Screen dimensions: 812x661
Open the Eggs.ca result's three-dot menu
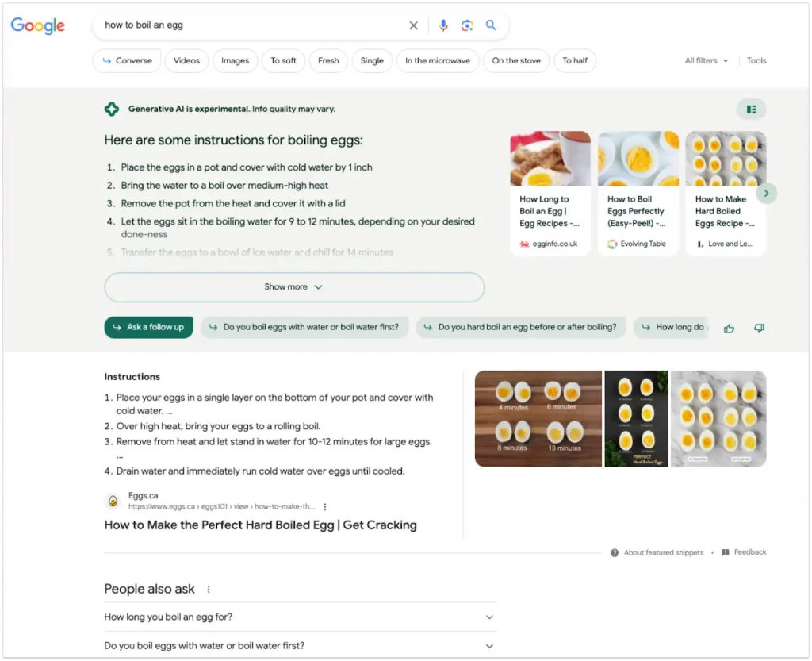click(x=324, y=506)
